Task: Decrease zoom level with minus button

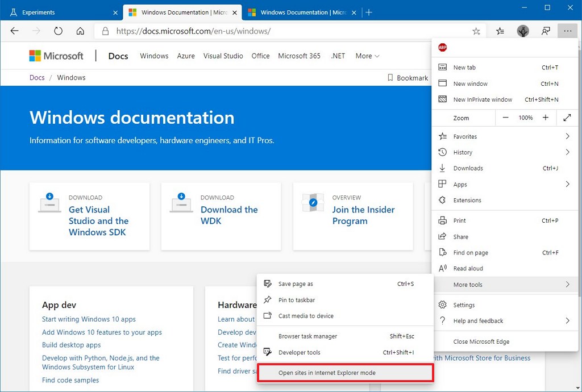Action: pos(506,118)
